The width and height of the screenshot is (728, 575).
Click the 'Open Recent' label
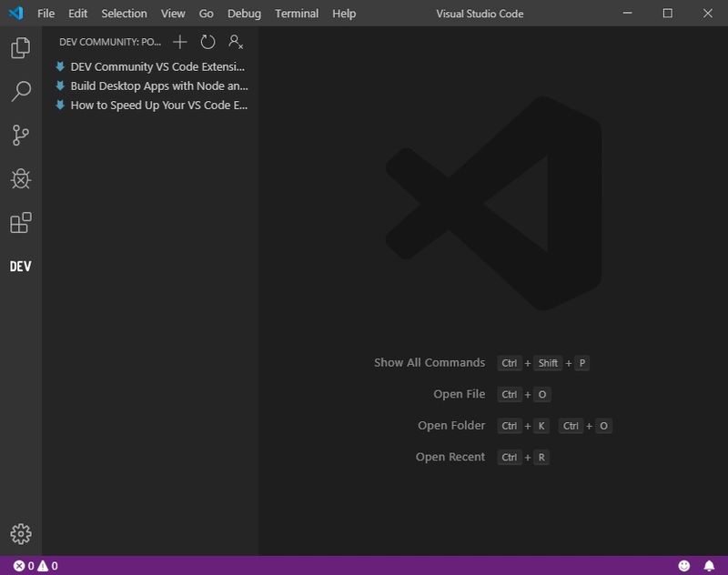[450, 457]
